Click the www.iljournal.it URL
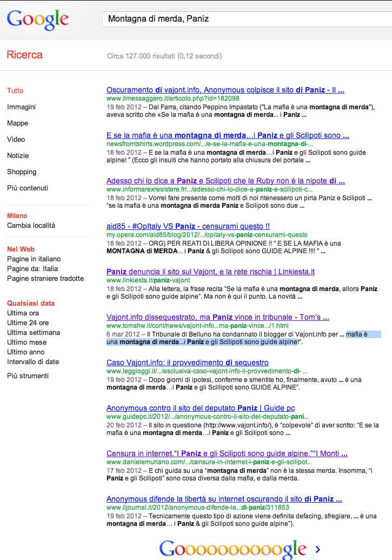Screen dimensions: 392x560 198,508
